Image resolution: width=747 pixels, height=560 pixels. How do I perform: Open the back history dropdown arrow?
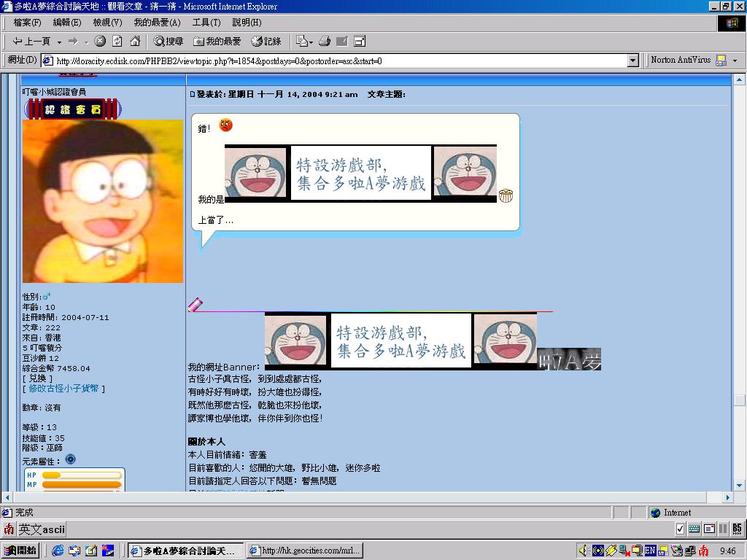pos(59,42)
